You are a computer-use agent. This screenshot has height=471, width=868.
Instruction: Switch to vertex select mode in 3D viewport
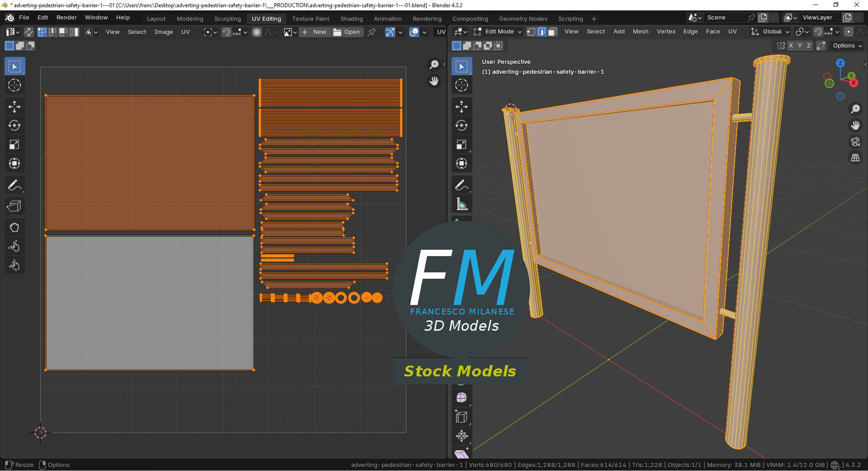[x=531, y=32]
